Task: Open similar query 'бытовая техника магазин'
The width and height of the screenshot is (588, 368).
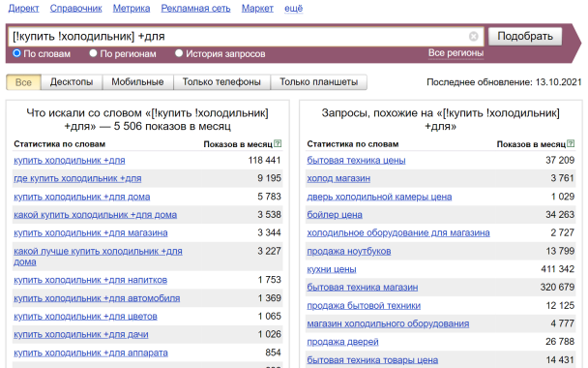Action: 363,288
